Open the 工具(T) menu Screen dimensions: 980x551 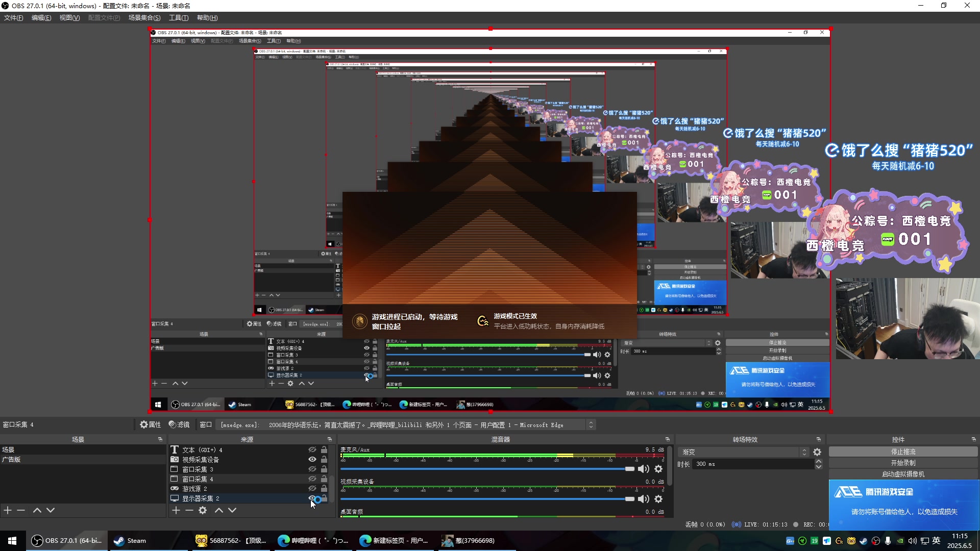pyautogui.click(x=179, y=18)
